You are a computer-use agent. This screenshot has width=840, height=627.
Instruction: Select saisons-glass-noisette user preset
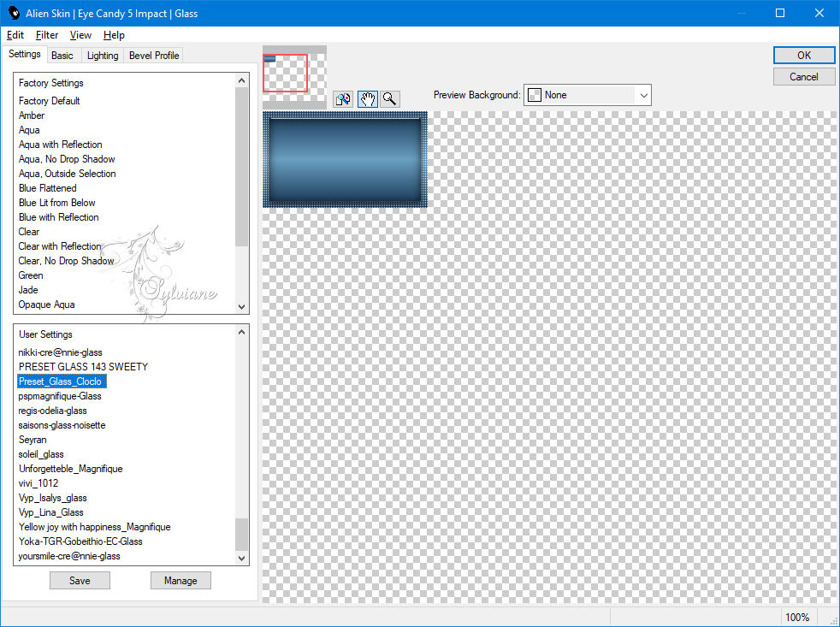tap(62, 425)
